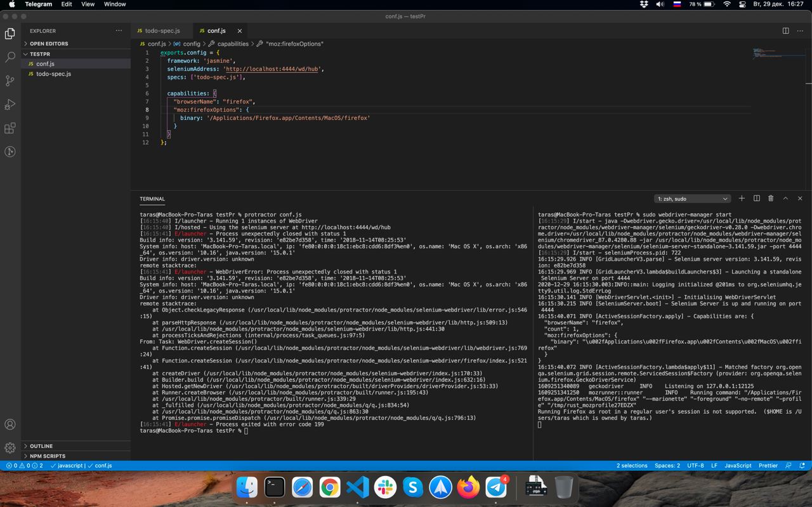Screen dimensions: 812x507
Task: Open the Manage gear icon
Action: coord(10,448)
